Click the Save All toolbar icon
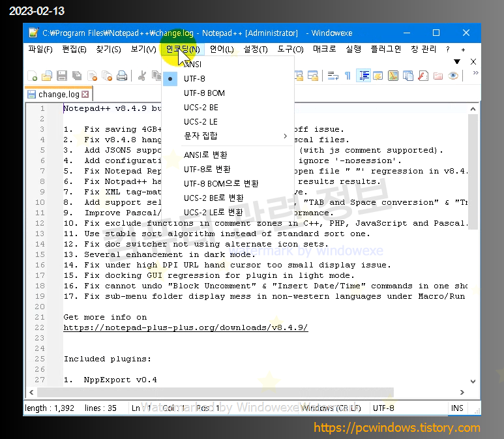The width and height of the screenshot is (504, 439). click(x=77, y=76)
